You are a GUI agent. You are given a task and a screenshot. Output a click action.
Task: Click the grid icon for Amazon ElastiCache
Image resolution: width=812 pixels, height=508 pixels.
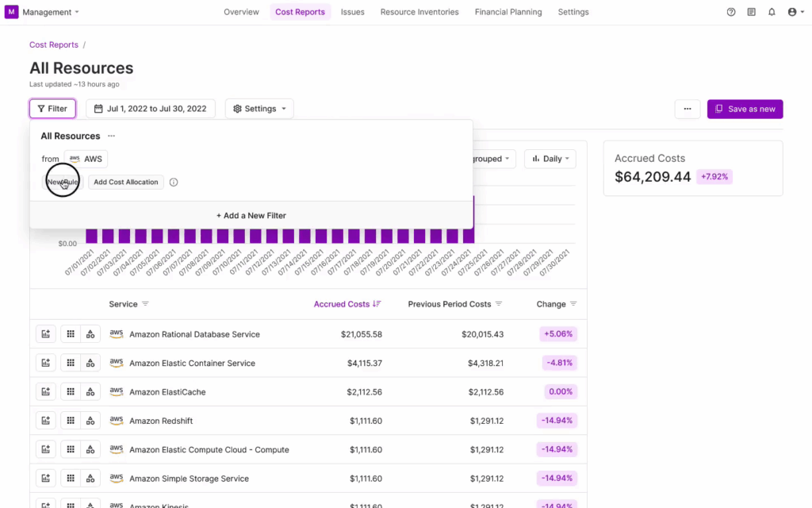pos(71,392)
